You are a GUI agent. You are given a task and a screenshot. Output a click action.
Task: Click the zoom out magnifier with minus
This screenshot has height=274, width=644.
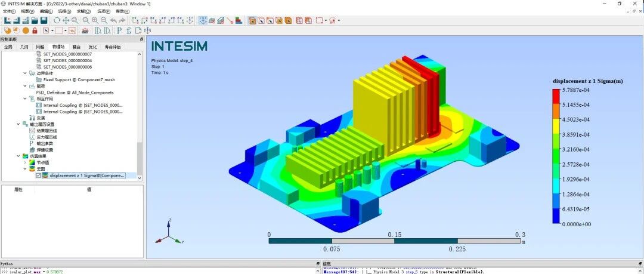[104, 20]
